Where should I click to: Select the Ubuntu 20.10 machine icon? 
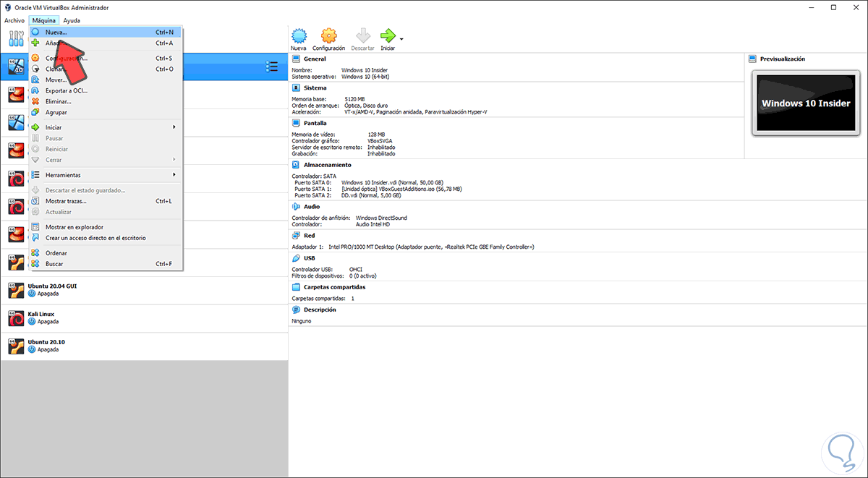(x=16, y=345)
